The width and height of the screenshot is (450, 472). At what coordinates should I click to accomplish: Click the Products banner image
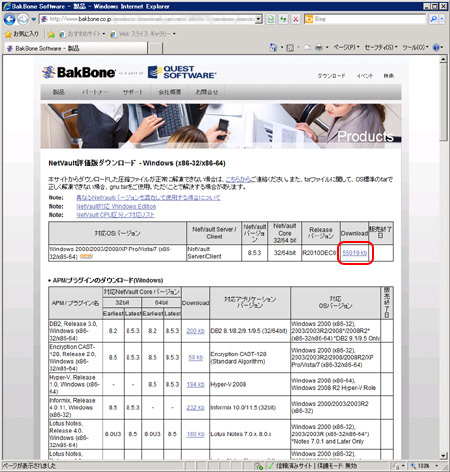tap(221, 126)
